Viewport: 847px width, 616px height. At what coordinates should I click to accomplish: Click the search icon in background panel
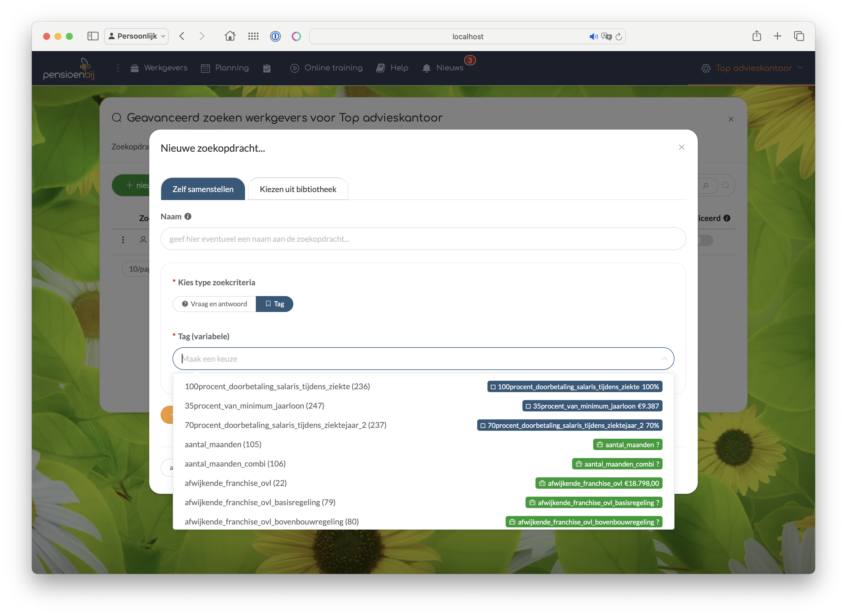tap(726, 185)
